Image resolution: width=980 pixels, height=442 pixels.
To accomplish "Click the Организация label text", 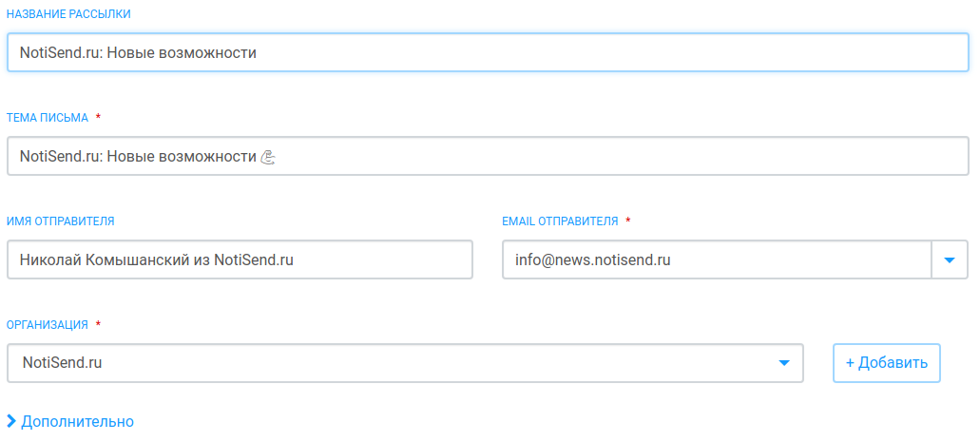I will pos(47,324).
